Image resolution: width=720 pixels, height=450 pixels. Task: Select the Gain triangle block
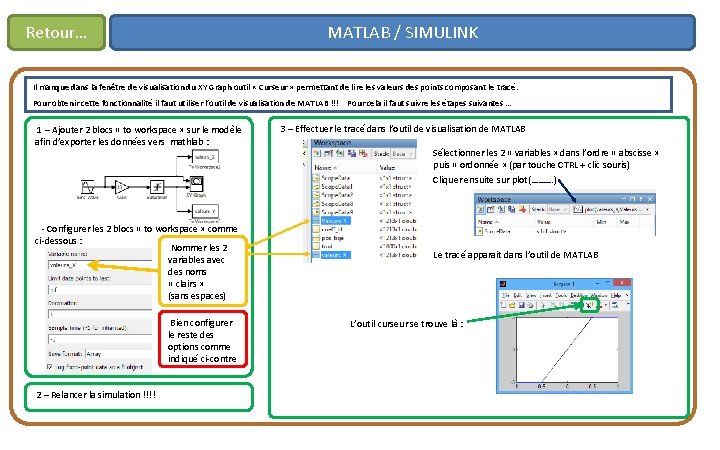point(122,187)
